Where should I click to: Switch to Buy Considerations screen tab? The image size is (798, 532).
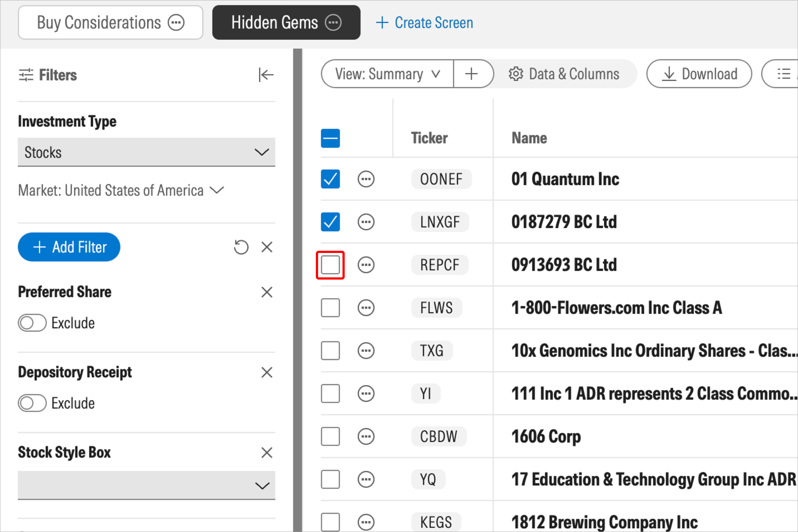click(111, 23)
